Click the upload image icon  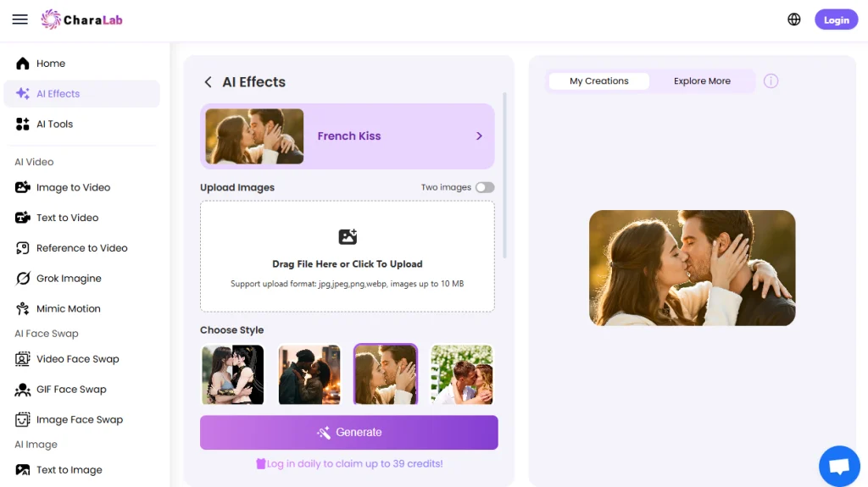[x=348, y=237]
